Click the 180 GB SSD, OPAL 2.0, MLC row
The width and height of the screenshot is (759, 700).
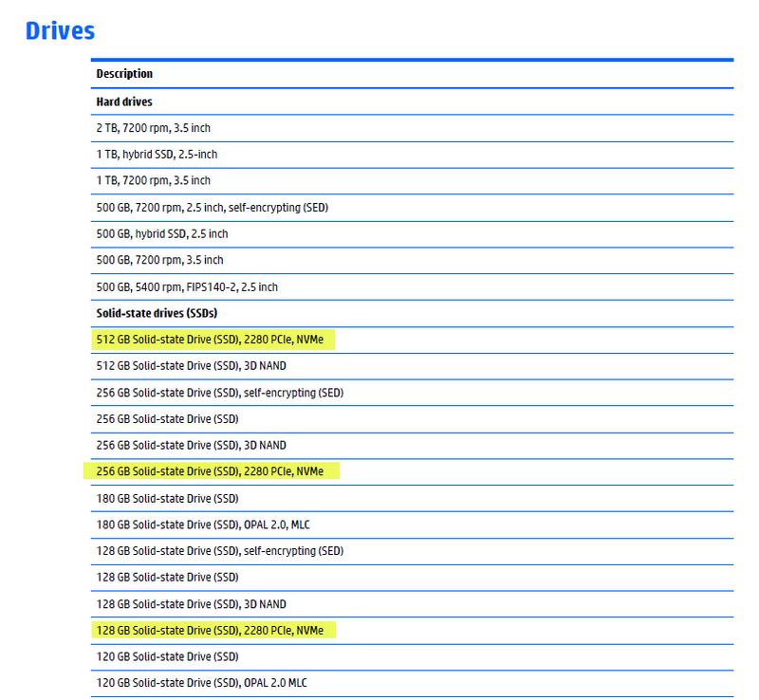(x=412, y=525)
